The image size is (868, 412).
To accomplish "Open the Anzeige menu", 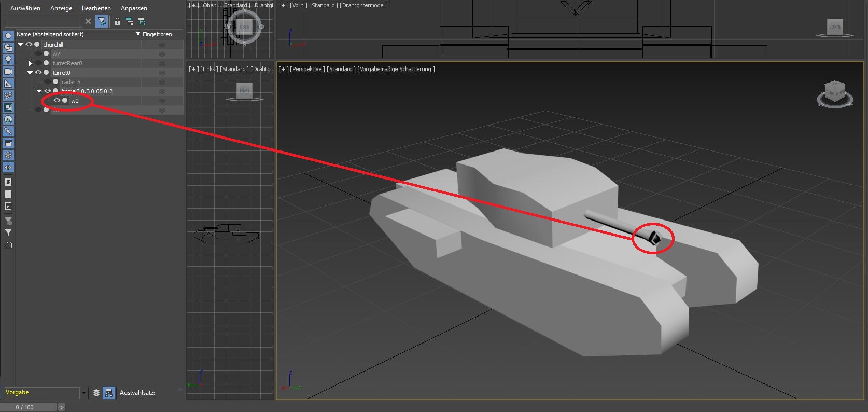I will click(61, 8).
